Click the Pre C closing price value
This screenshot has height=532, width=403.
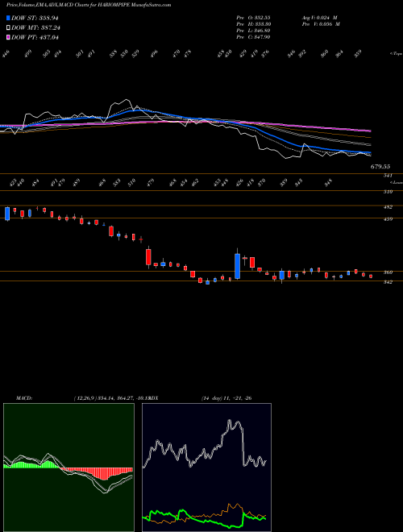click(x=253, y=37)
